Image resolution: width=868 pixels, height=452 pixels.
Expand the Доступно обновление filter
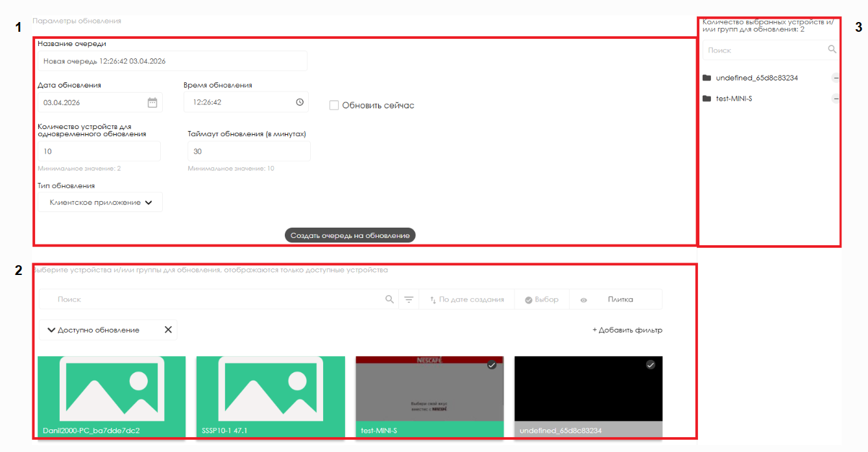tap(52, 330)
